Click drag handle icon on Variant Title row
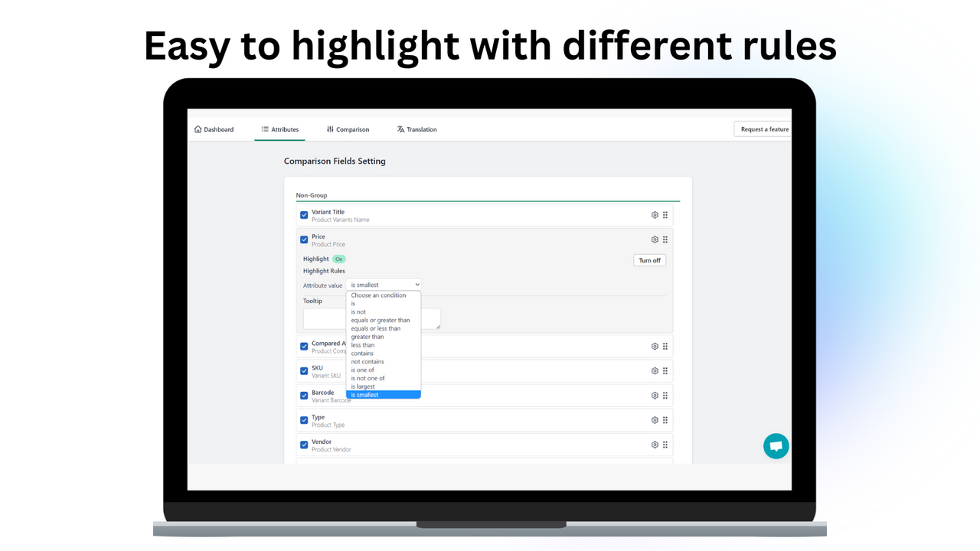Screen dimensions: 980x551 pyautogui.click(x=665, y=215)
